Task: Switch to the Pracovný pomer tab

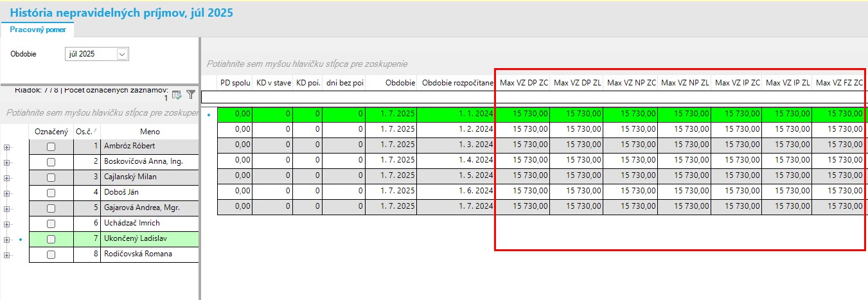Action: click(38, 30)
